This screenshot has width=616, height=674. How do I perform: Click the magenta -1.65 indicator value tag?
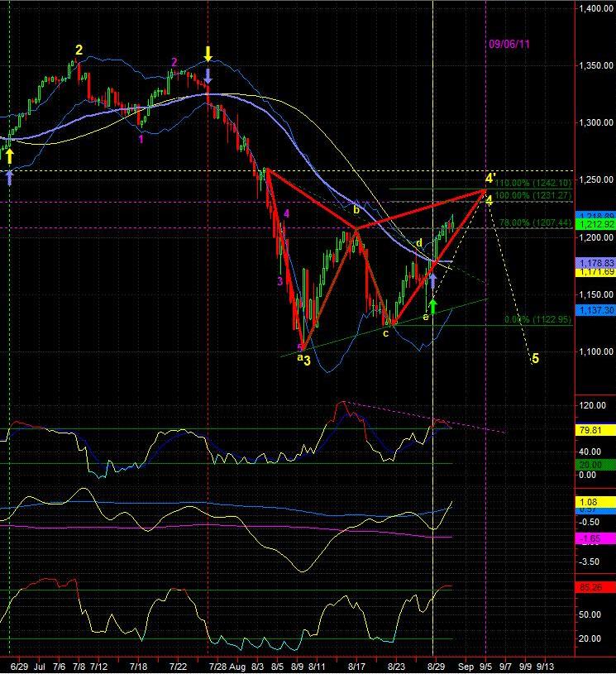pos(597,538)
